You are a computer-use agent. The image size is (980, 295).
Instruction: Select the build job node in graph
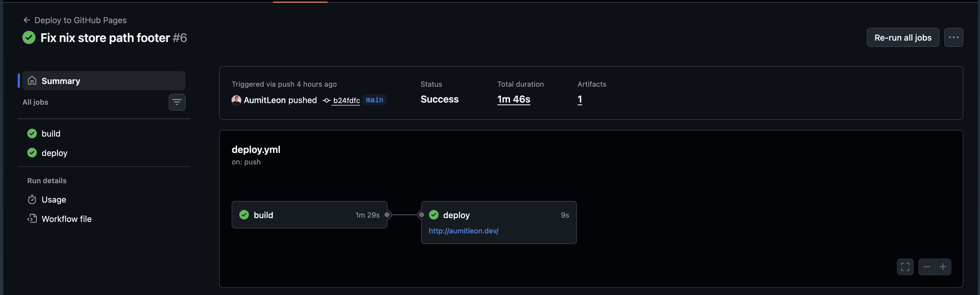tap(309, 215)
